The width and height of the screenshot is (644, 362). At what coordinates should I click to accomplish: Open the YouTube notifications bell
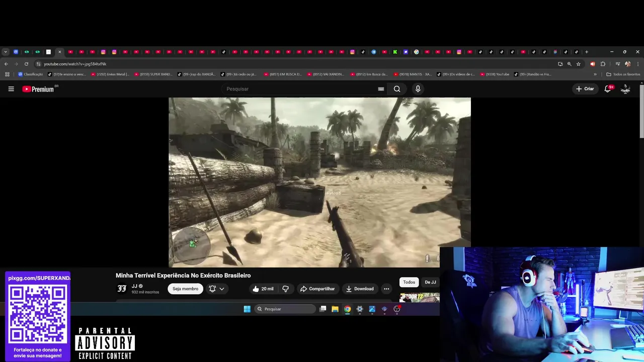[608, 89]
